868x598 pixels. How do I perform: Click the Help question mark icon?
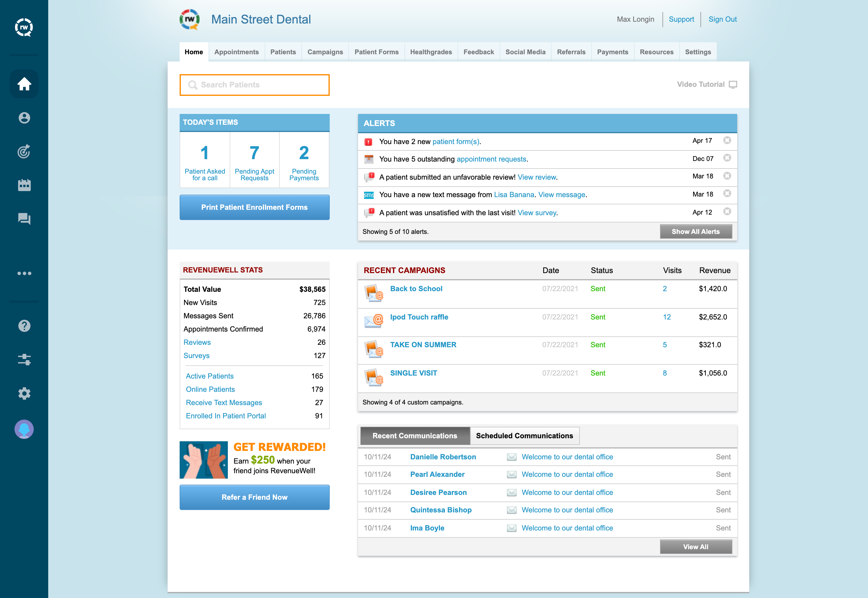pos(24,326)
